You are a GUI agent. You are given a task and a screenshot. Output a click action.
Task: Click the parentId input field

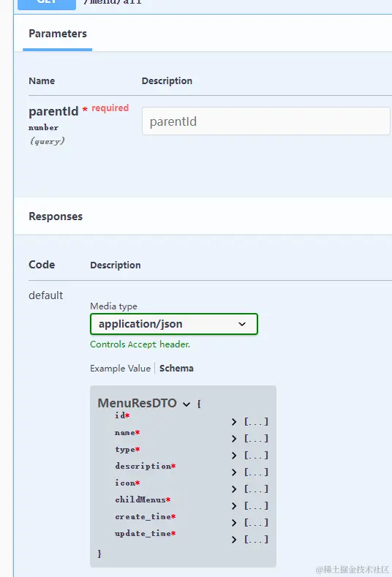pyautogui.click(x=265, y=121)
